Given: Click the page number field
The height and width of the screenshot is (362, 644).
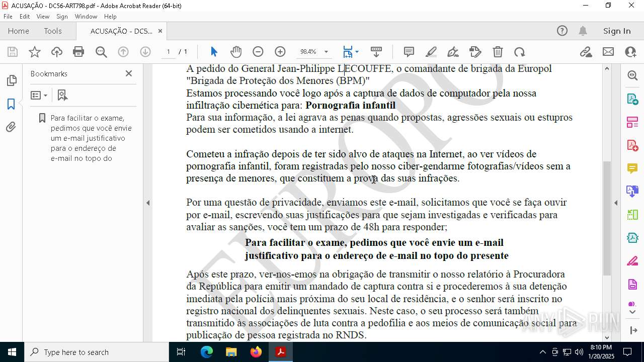Looking at the screenshot, I should click(x=169, y=52).
